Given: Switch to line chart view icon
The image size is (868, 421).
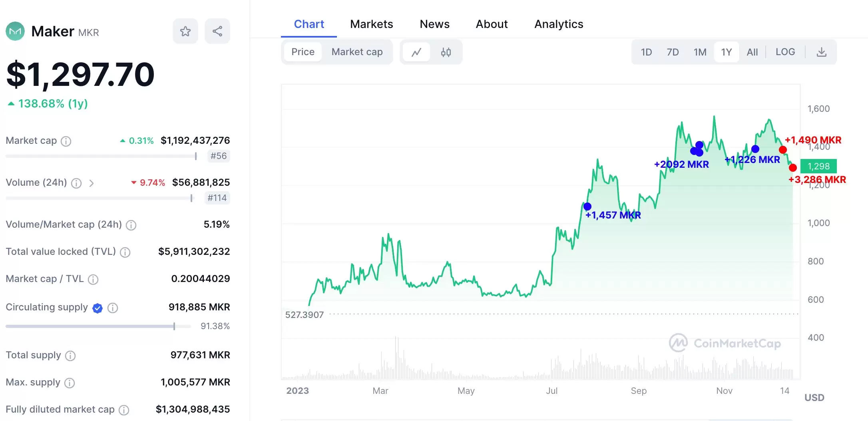Looking at the screenshot, I should (416, 52).
